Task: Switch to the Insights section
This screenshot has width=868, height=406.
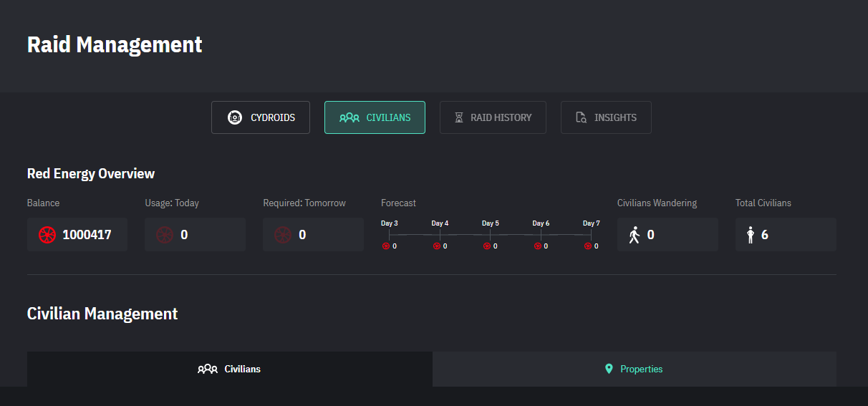Action: (606, 117)
